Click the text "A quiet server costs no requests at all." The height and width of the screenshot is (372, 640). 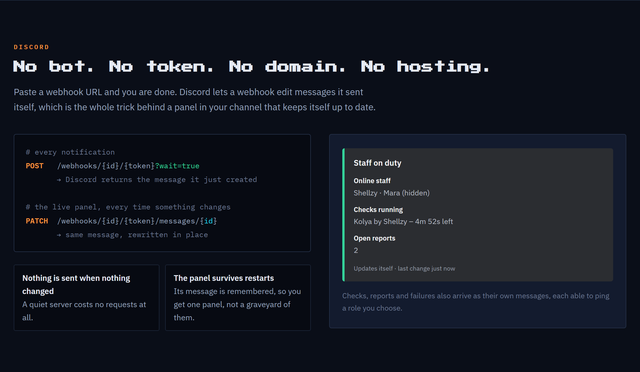[x=84, y=311]
